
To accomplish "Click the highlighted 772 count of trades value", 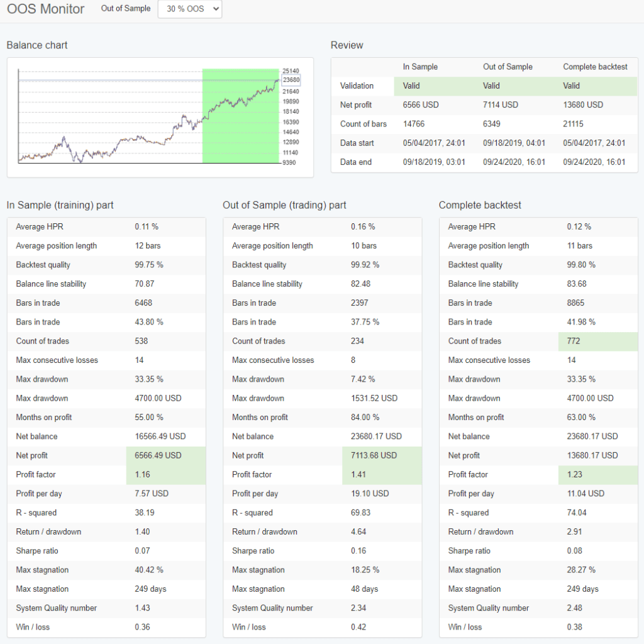I will pyautogui.click(x=574, y=341).
